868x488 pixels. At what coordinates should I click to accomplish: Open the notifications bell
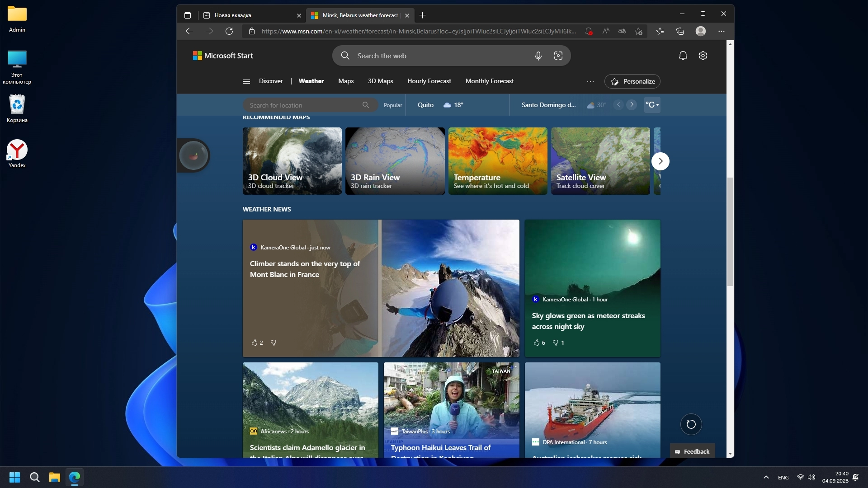(x=683, y=56)
